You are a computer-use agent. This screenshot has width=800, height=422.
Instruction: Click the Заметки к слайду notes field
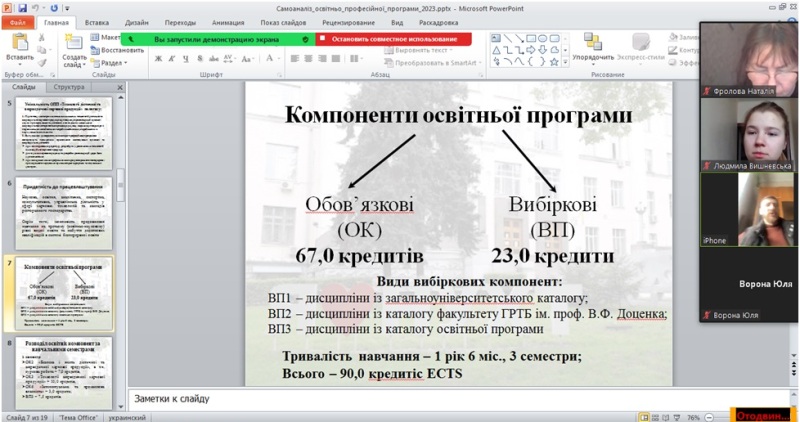458,399
